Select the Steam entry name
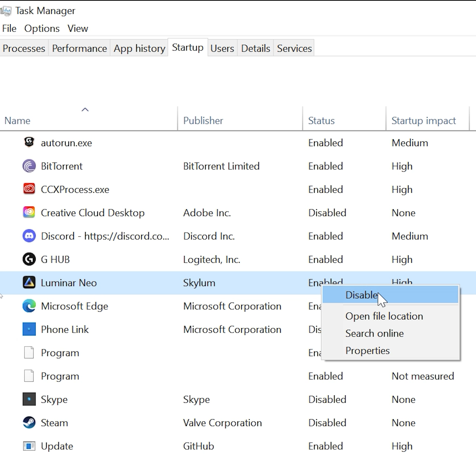 54,423
